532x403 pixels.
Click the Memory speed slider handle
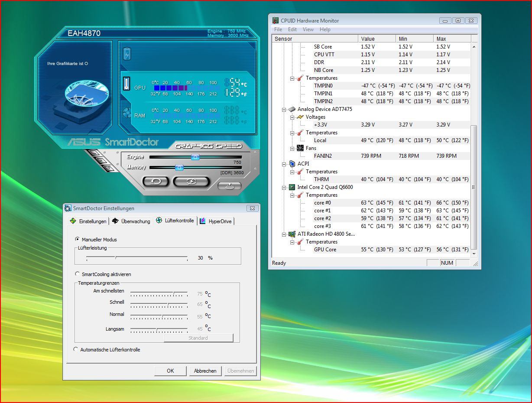(179, 167)
